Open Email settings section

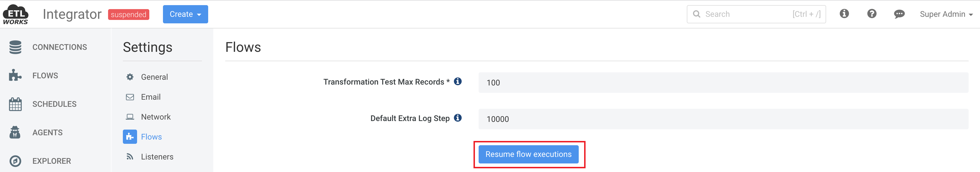coord(151,97)
